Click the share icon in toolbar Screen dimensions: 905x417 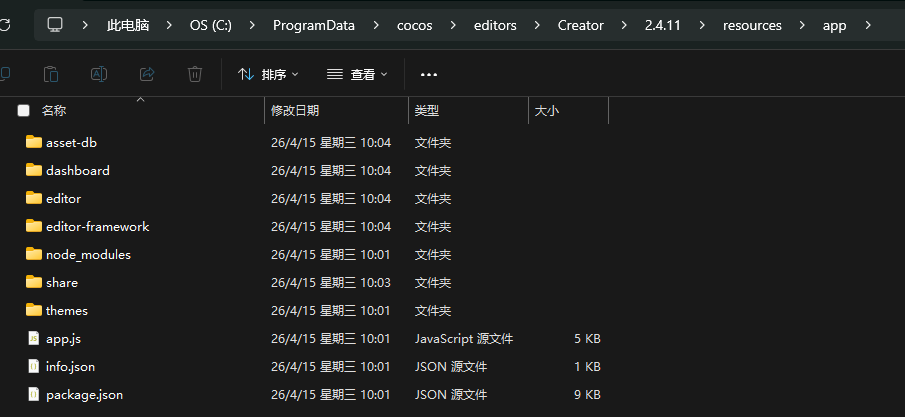click(x=147, y=74)
